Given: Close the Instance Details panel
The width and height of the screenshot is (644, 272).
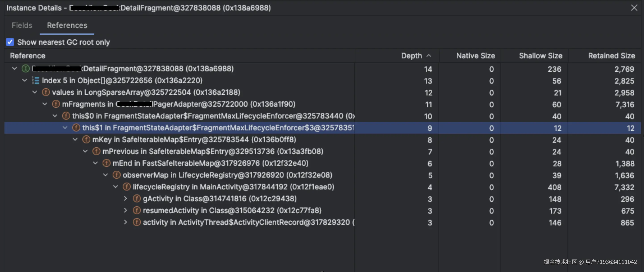Looking at the screenshot, I should (634, 8).
